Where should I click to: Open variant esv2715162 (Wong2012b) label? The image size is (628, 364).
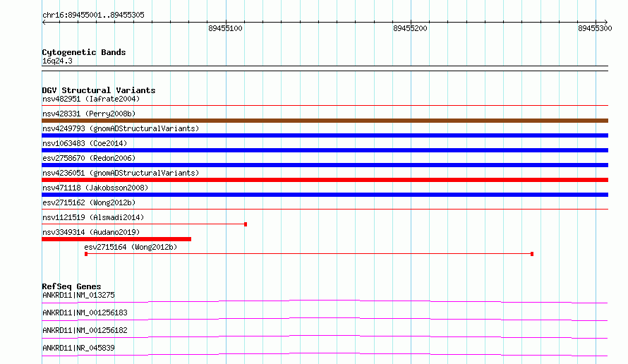pos(89,202)
